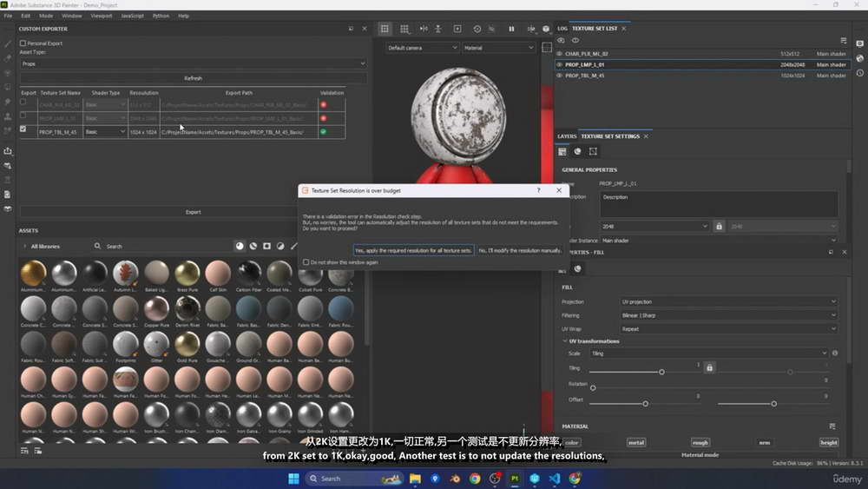This screenshot has height=489, width=868.
Task: Open Visual Studio Code from taskbar
Action: (x=555, y=479)
